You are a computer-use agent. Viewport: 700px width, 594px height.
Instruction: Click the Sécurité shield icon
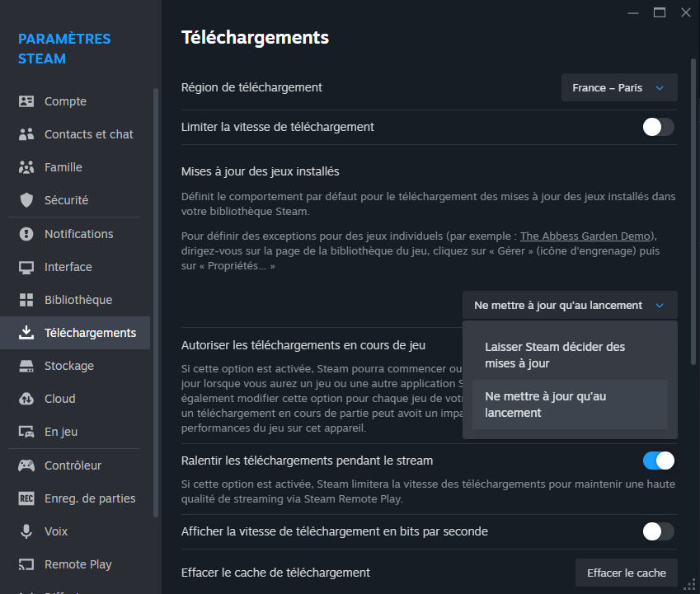26,200
